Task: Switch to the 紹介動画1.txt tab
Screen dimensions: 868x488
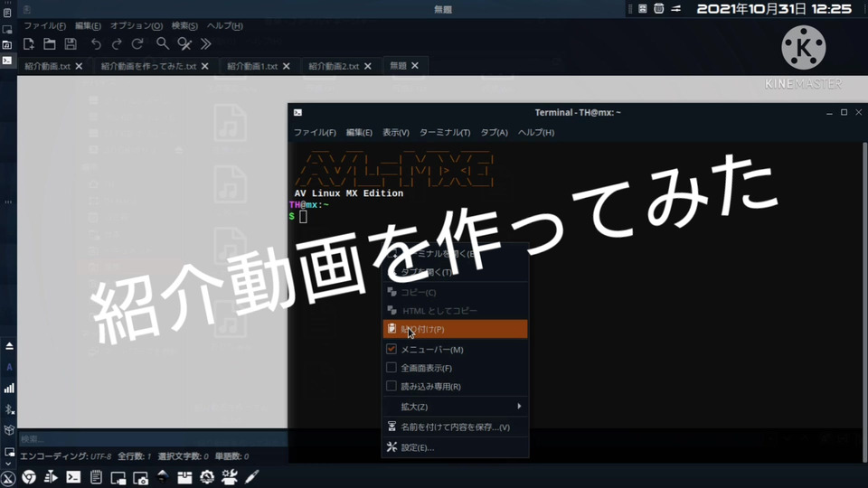Action: 252,66
